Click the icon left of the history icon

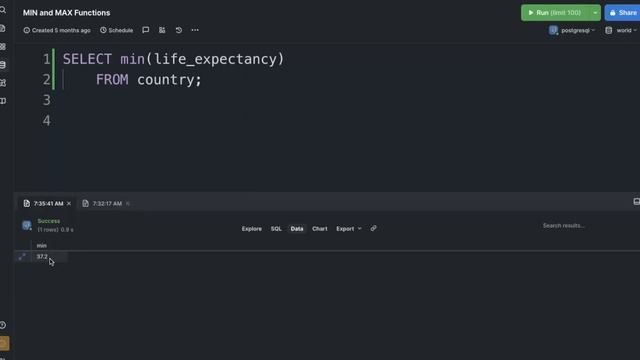coord(162,30)
